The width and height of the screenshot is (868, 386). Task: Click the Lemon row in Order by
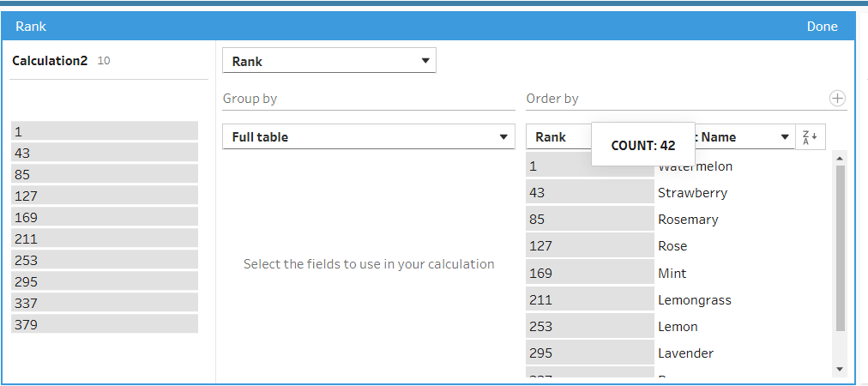point(678,326)
